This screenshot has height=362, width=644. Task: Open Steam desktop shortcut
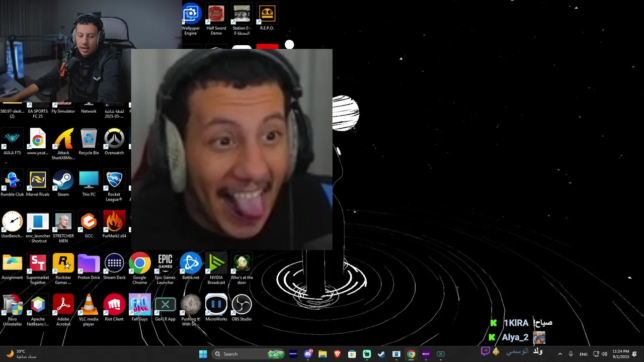point(63,184)
